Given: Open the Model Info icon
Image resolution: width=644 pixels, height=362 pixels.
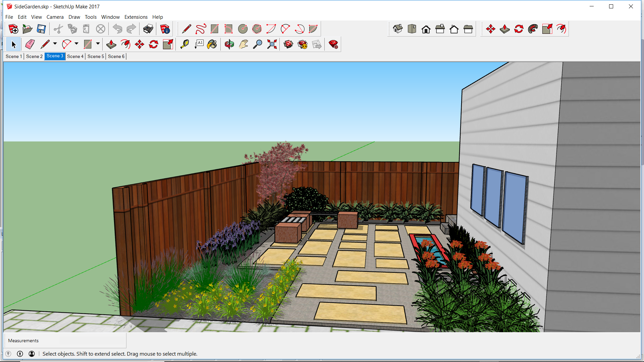Looking at the screenshot, I should tap(165, 29).
